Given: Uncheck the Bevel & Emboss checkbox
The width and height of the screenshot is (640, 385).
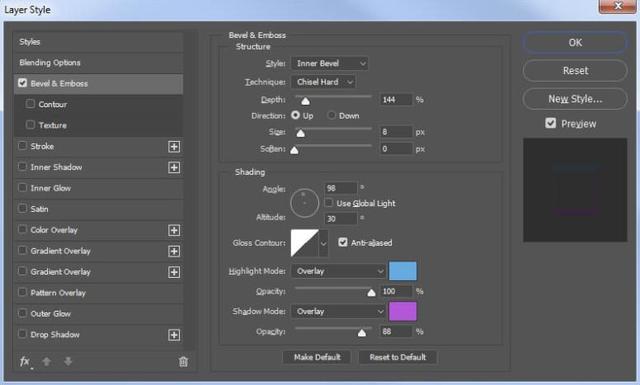Looking at the screenshot, I should click(22, 83).
